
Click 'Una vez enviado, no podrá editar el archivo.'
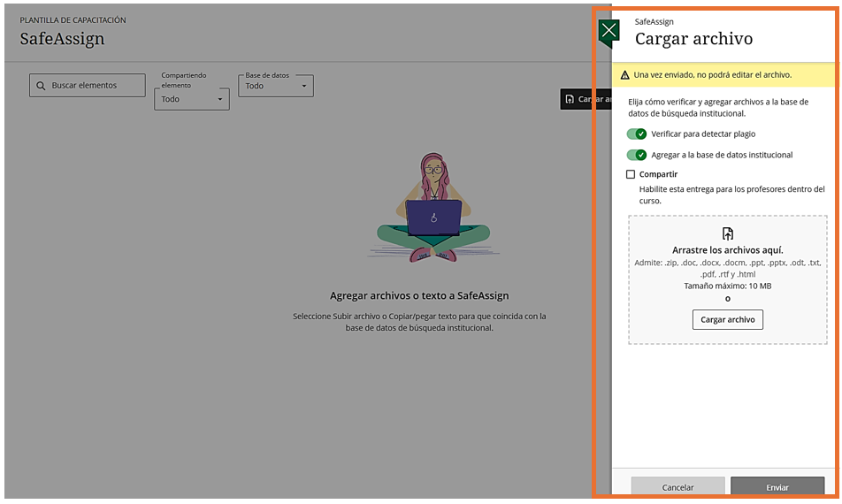click(x=713, y=75)
